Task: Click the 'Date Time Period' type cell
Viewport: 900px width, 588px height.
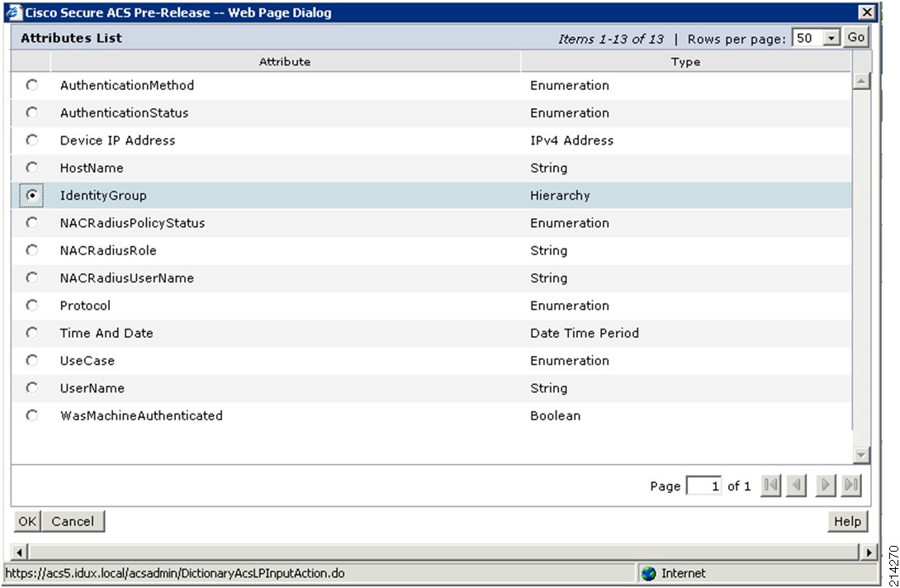Action: [x=585, y=333]
